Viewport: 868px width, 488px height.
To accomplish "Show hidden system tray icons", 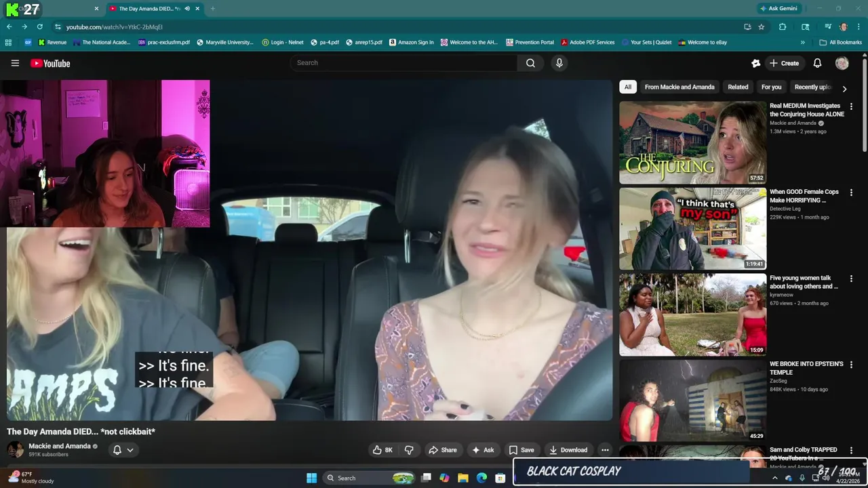I will (x=775, y=479).
